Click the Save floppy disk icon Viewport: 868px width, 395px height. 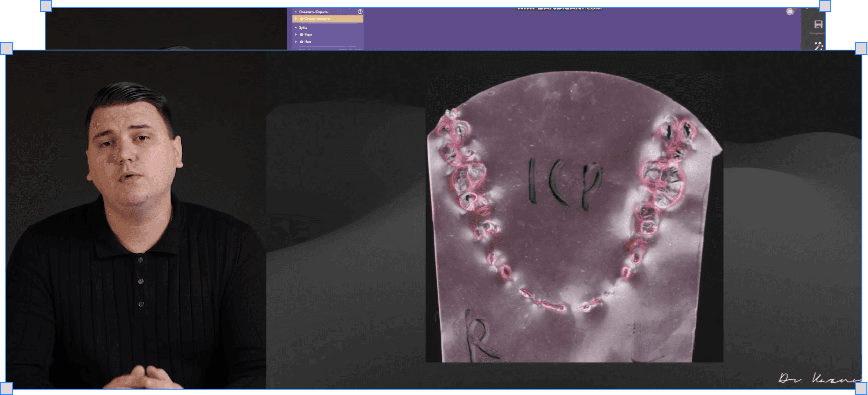pyautogui.click(x=818, y=24)
